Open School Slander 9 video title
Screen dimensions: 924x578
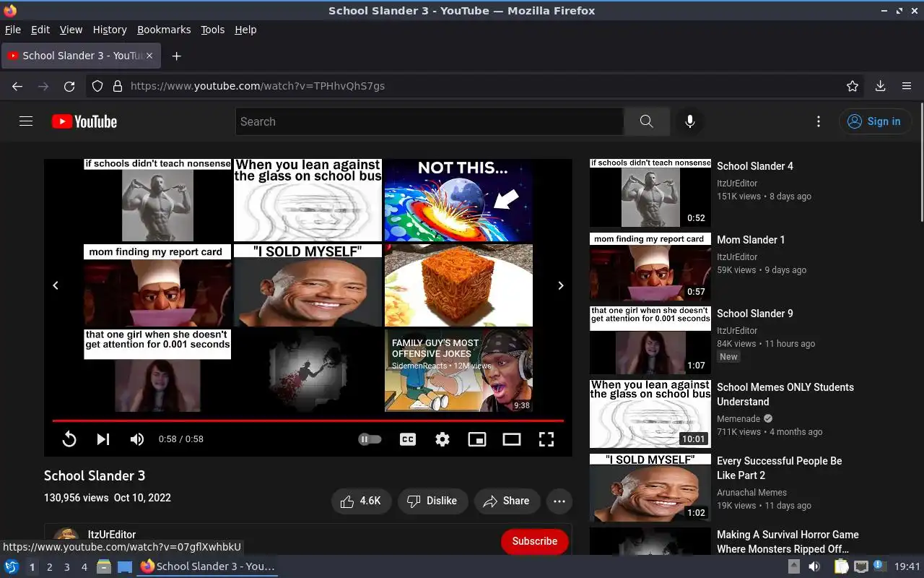click(755, 314)
